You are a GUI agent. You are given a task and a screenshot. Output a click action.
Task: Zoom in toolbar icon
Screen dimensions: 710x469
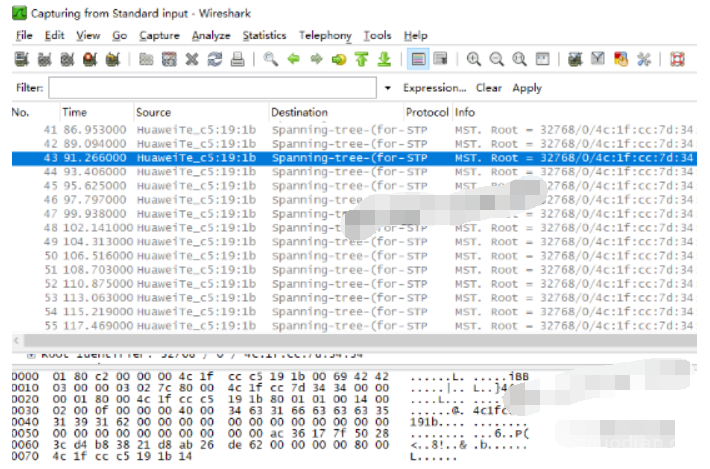(x=474, y=59)
